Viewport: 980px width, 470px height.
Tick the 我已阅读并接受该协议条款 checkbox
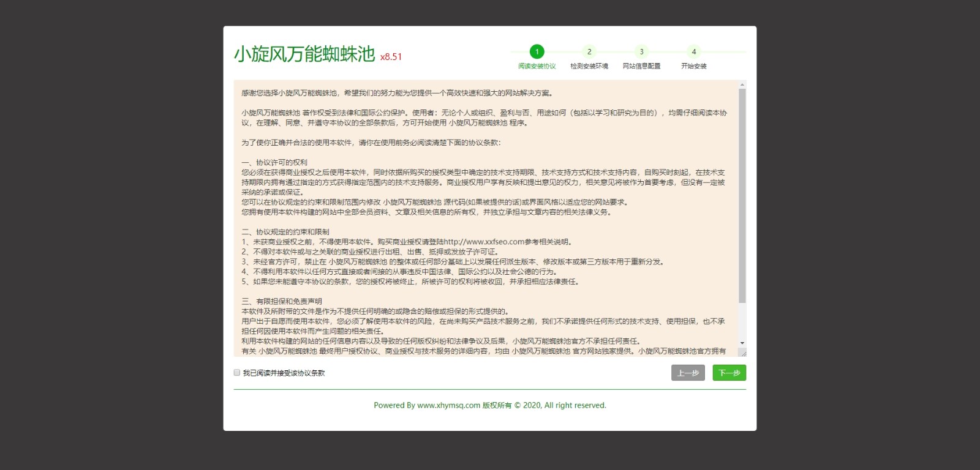237,372
